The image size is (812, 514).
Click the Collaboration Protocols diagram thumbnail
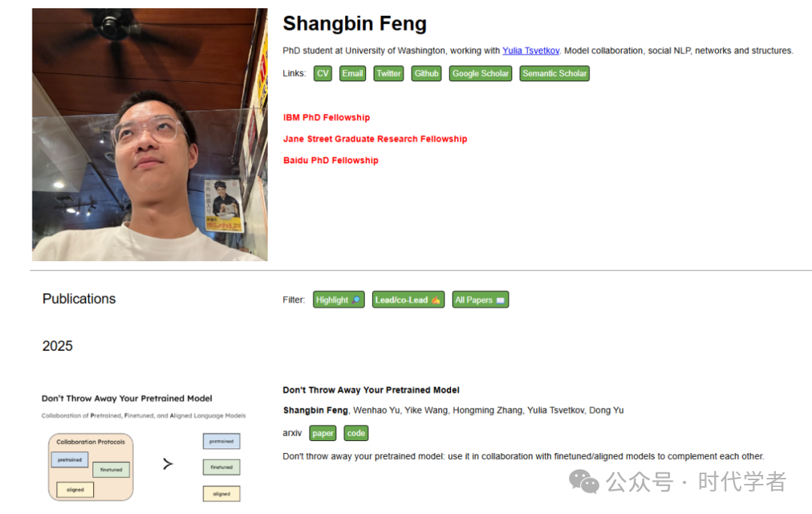tap(143, 448)
